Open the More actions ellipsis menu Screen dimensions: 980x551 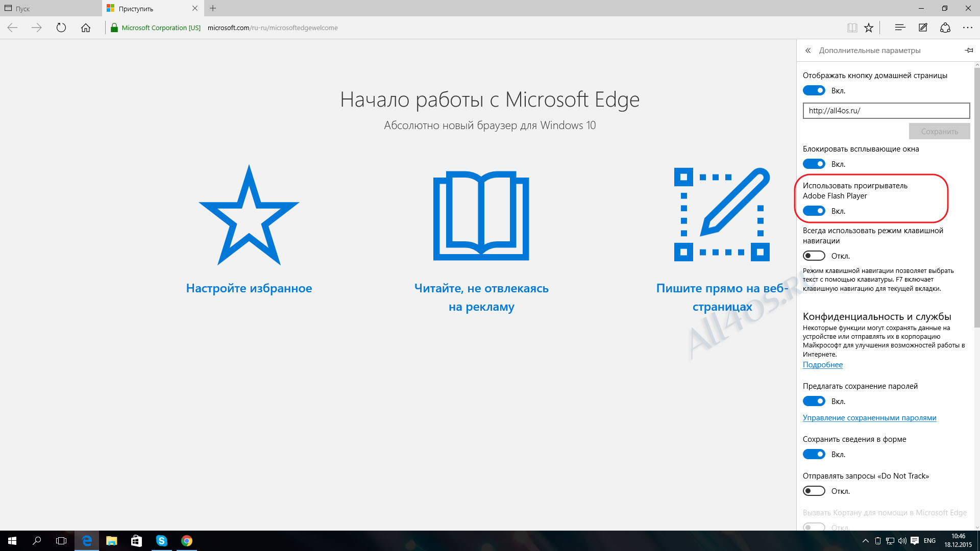pyautogui.click(x=968, y=28)
